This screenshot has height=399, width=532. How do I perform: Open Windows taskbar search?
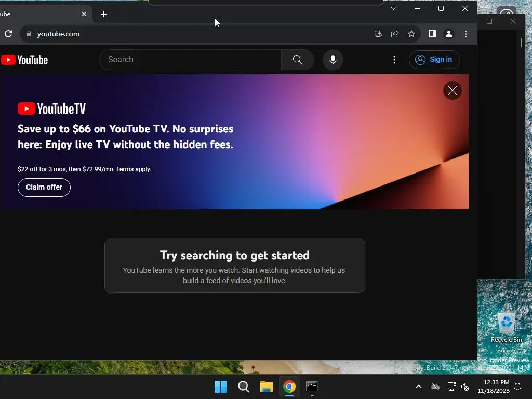pos(244,387)
